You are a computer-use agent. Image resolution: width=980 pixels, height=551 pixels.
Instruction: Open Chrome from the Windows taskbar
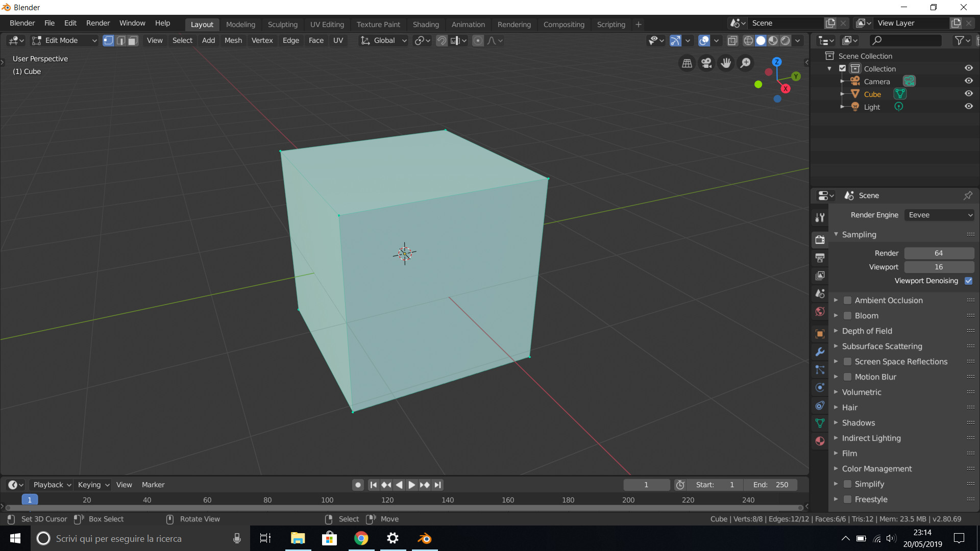click(361, 539)
